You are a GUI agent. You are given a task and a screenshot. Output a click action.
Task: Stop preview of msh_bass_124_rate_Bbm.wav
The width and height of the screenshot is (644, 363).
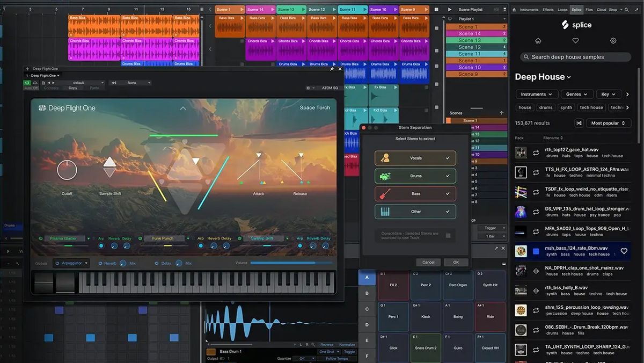[x=536, y=251]
